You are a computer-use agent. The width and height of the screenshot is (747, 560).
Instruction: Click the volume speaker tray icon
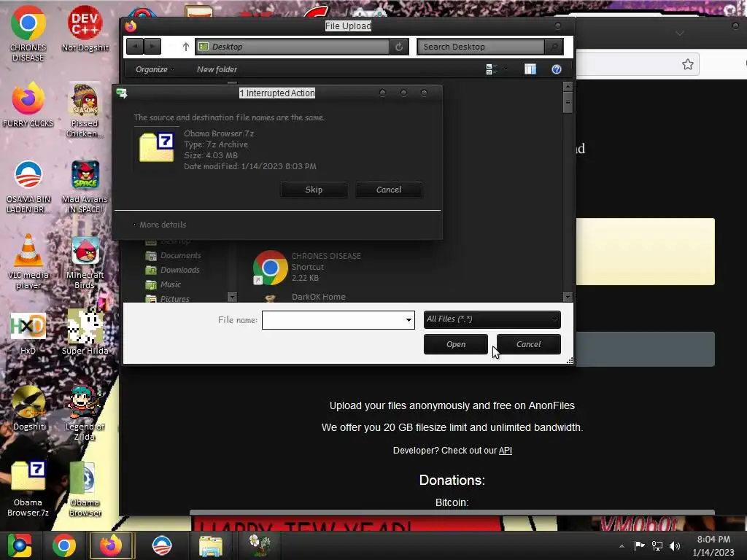675,545
